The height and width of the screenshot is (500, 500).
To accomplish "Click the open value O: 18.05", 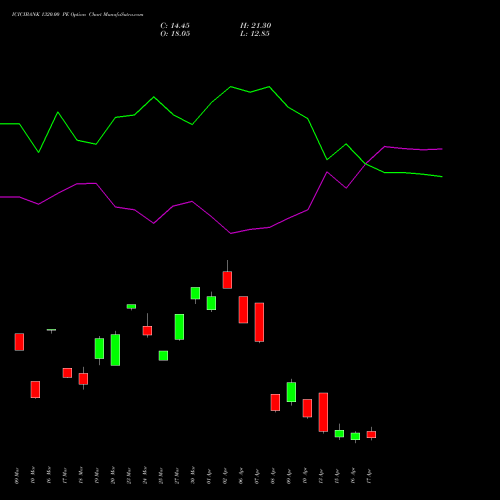I will tap(175, 34).
